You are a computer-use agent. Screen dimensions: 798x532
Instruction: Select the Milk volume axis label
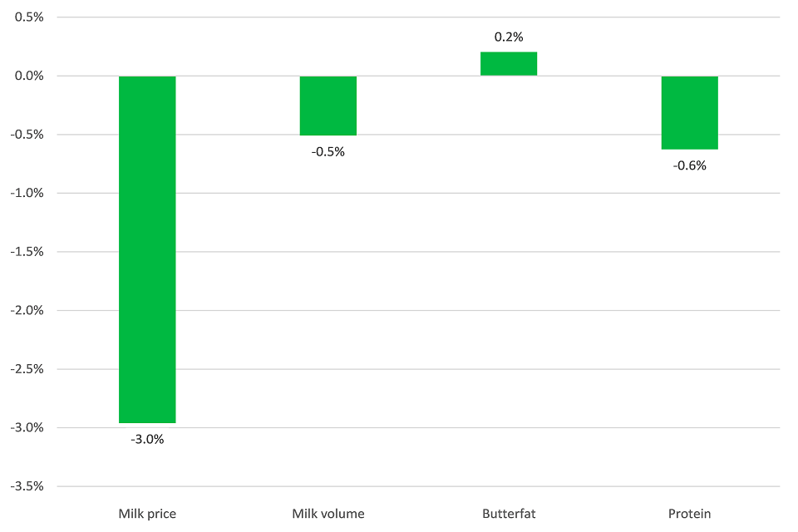coord(328,514)
